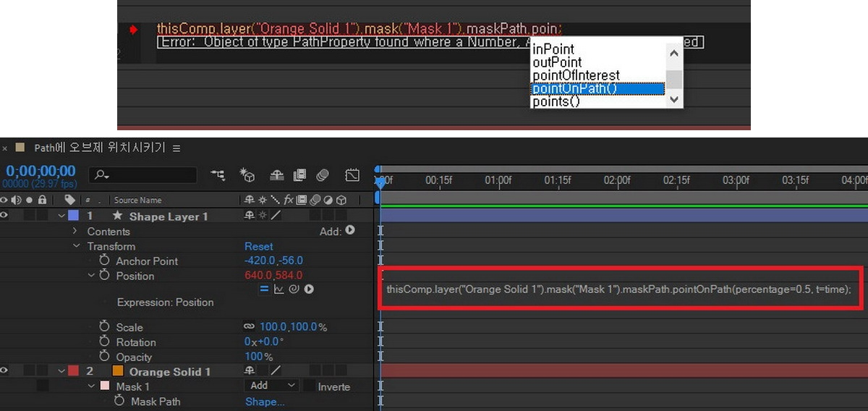Click the Path composition tab

coord(99,148)
